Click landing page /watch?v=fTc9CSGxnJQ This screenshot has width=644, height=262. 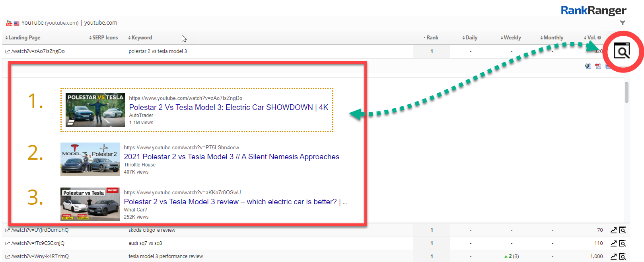(38, 243)
